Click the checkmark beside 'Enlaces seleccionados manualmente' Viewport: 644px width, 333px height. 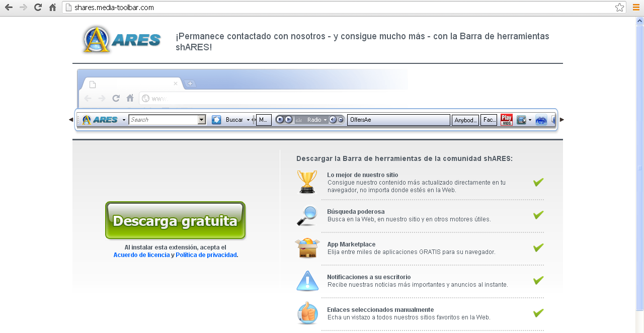(538, 313)
